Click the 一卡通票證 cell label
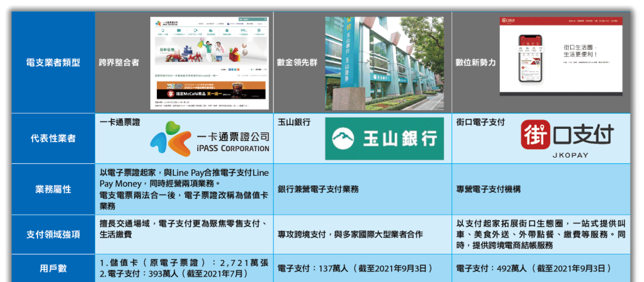This screenshot has height=282, width=644. tap(119, 122)
